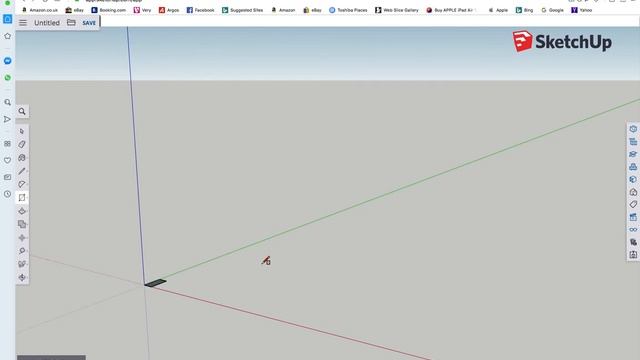Screen dimensions: 640x360
Task: Select the Arc tool
Action: pyautogui.click(x=22, y=184)
